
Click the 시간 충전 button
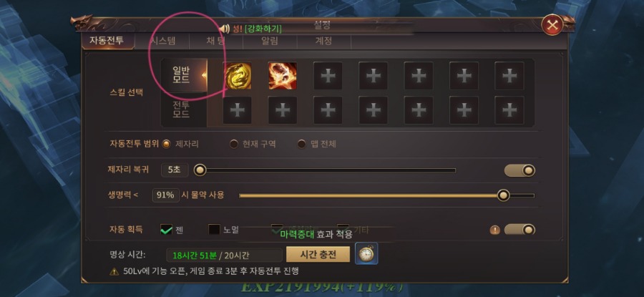(x=318, y=254)
